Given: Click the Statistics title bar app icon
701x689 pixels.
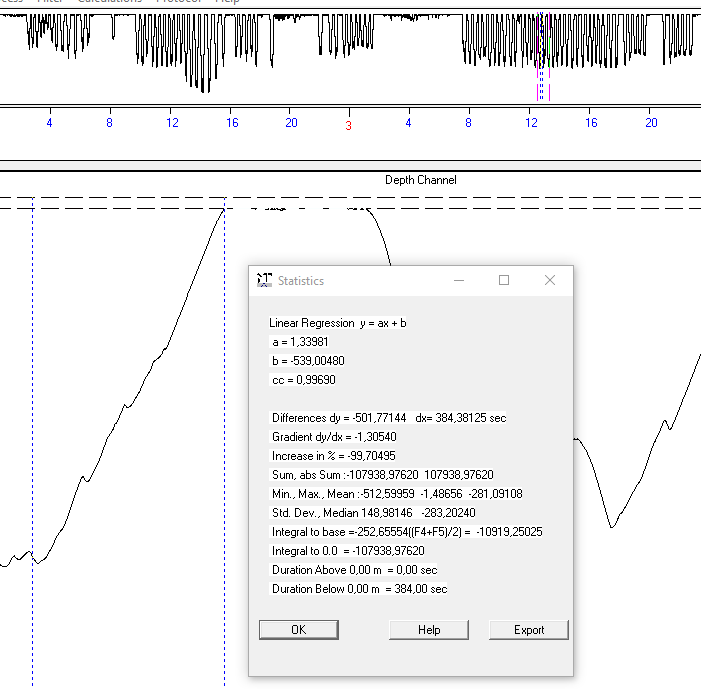Looking at the screenshot, I should tap(264, 281).
